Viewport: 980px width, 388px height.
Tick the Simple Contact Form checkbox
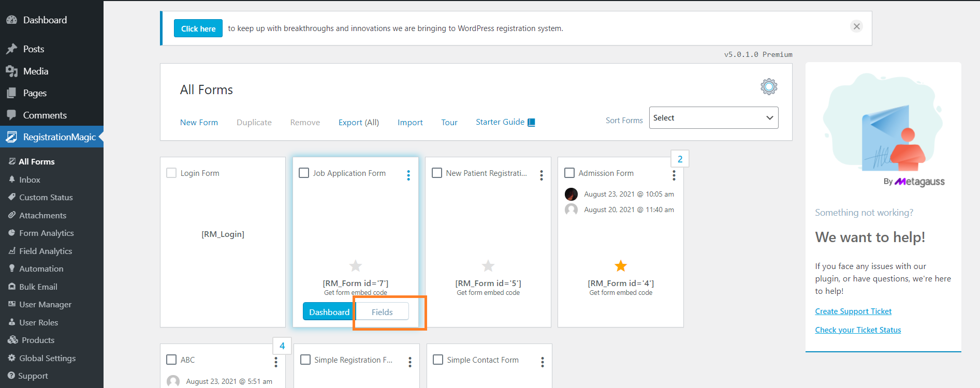pyautogui.click(x=438, y=360)
